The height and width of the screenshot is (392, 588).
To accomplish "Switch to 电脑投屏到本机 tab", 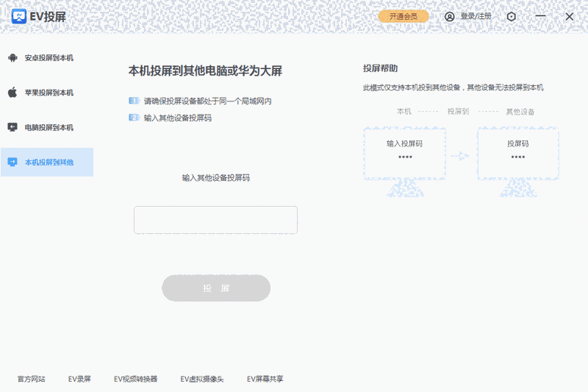I will click(x=47, y=127).
